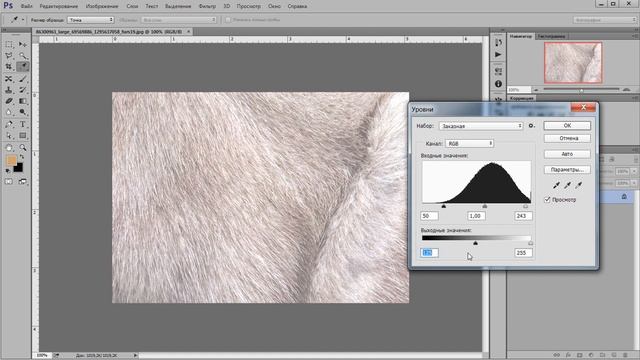This screenshot has height=360, width=640.
Task: Click input midtone gamma slider handle
Action: pyautogui.click(x=484, y=206)
